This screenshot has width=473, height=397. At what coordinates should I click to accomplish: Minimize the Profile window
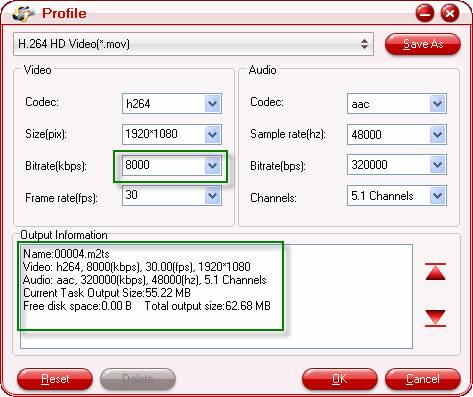pyautogui.click(x=425, y=14)
